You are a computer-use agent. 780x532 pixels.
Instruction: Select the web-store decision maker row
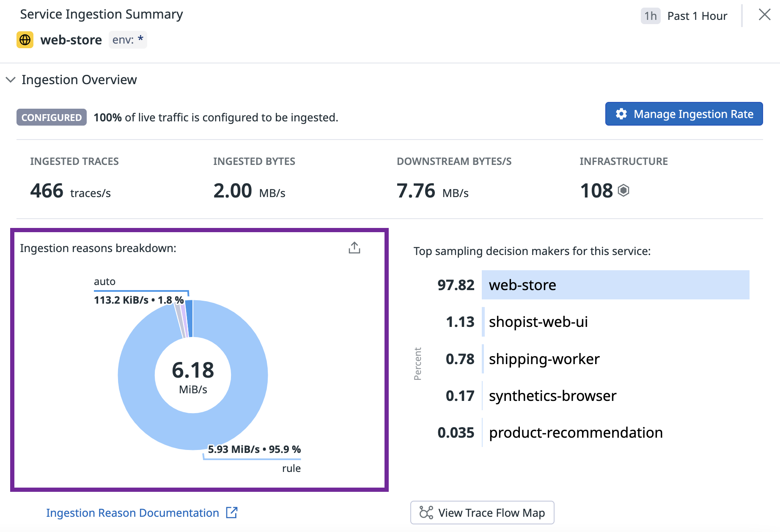[615, 285]
